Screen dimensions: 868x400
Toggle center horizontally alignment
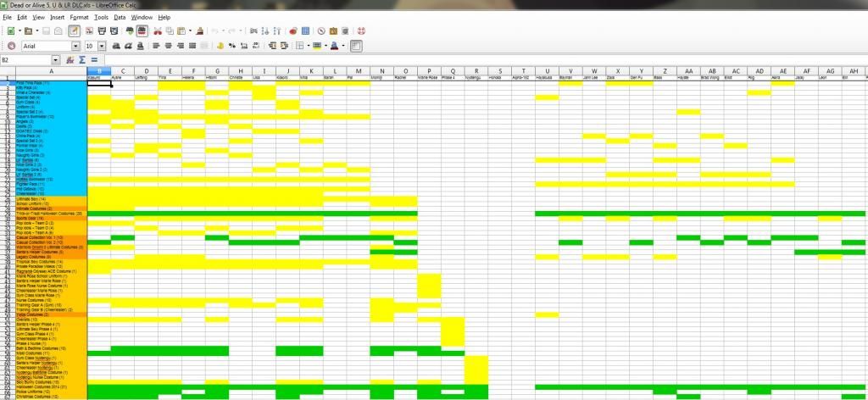tap(169, 46)
